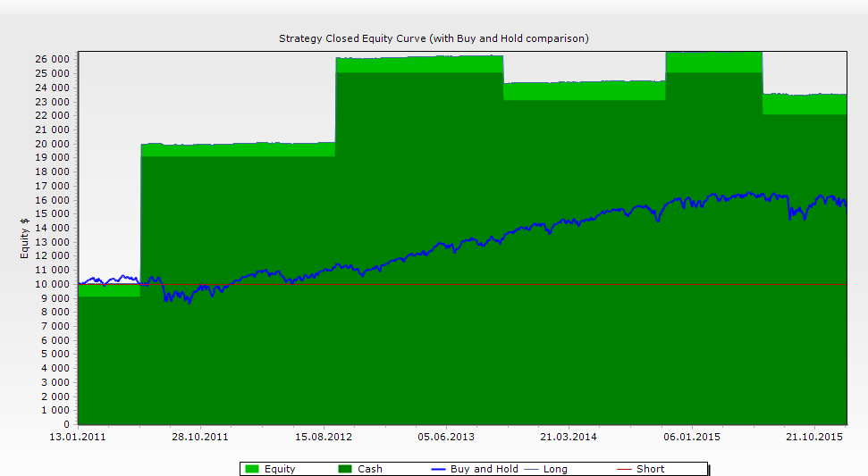Click the 21.10.2015 date on x-axis
The width and height of the screenshot is (868, 476).
pos(813,438)
